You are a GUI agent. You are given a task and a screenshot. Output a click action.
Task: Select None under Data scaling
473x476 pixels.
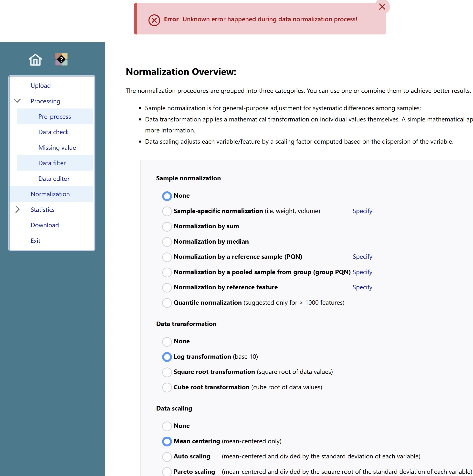click(x=167, y=426)
